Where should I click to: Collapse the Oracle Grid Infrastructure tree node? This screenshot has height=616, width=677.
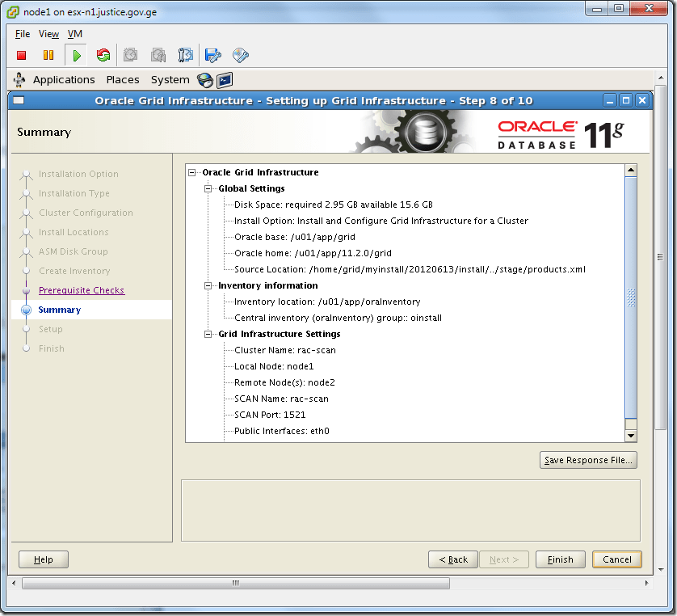[x=191, y=172]
